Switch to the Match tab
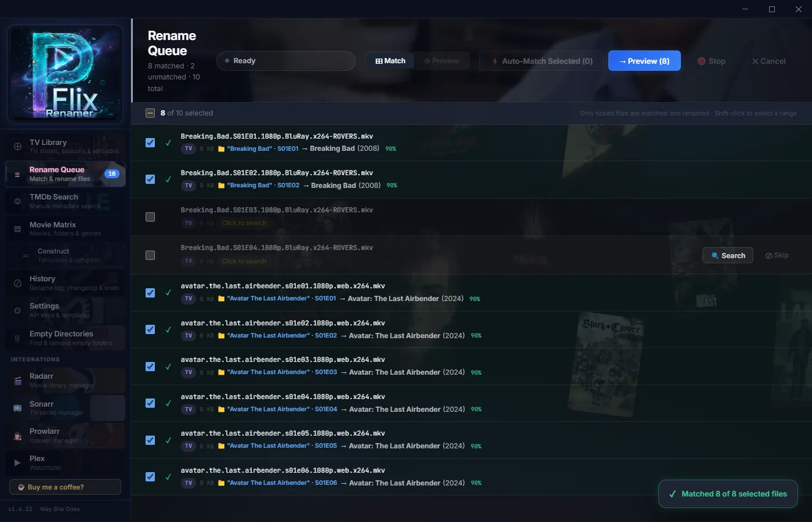 [390, 61]
